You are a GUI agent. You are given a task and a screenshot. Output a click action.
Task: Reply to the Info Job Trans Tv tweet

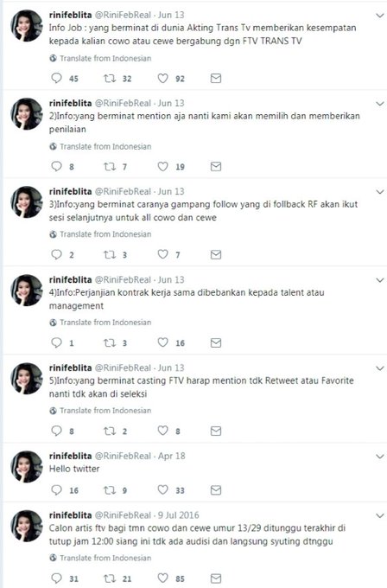[56, 78]
